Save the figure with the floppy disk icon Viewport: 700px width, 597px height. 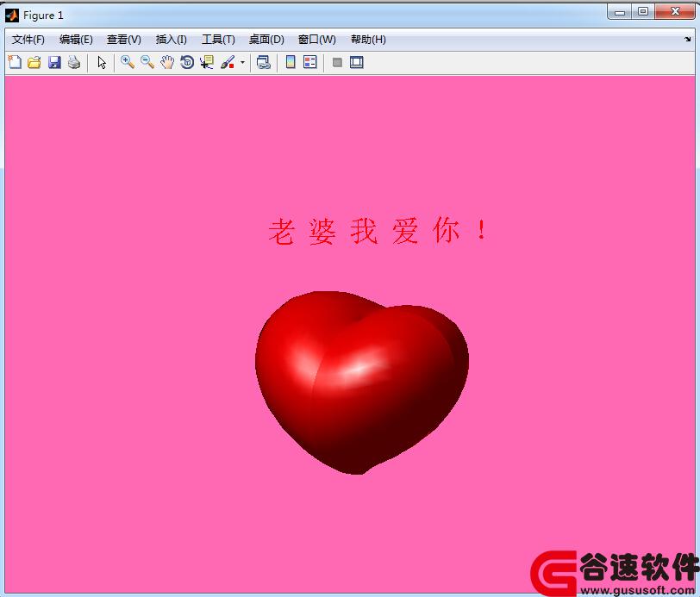pyautogui.click(x=54, y=62)
